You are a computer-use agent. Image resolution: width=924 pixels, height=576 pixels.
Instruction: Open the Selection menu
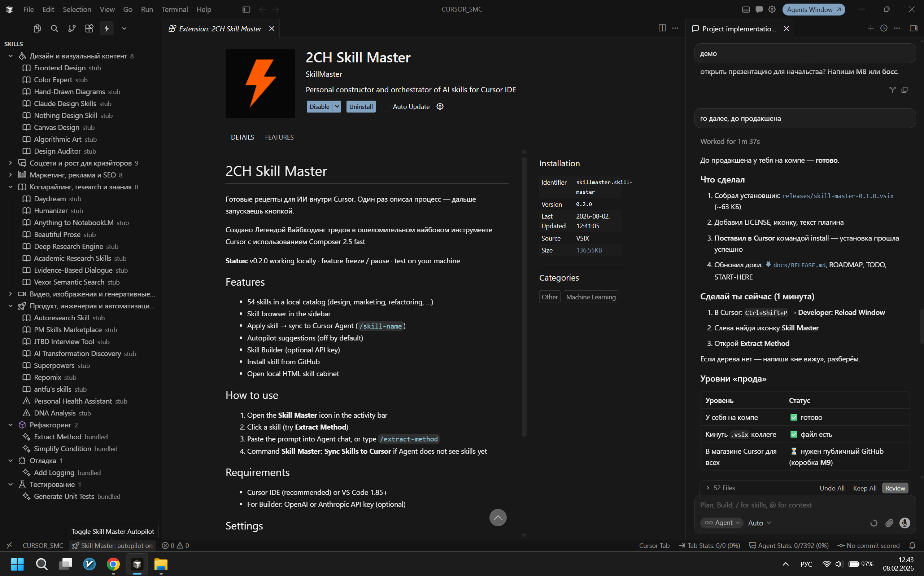[x=77, y=9]
